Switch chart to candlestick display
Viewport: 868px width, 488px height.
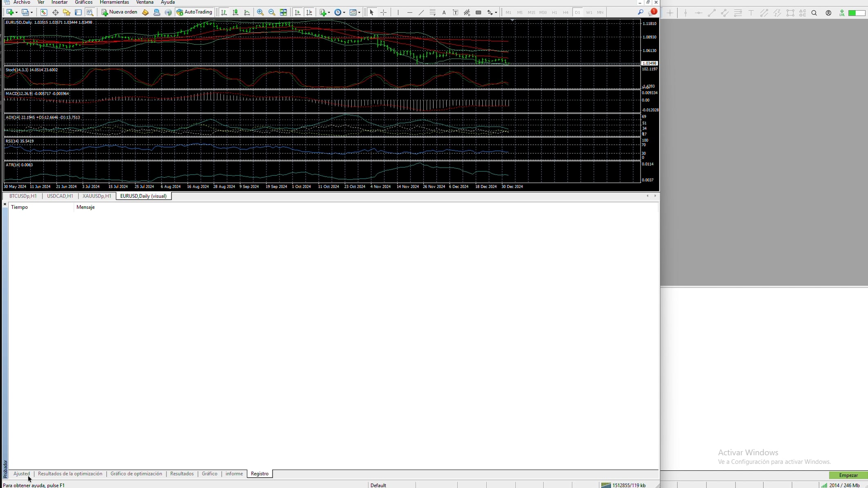[236, 12]
